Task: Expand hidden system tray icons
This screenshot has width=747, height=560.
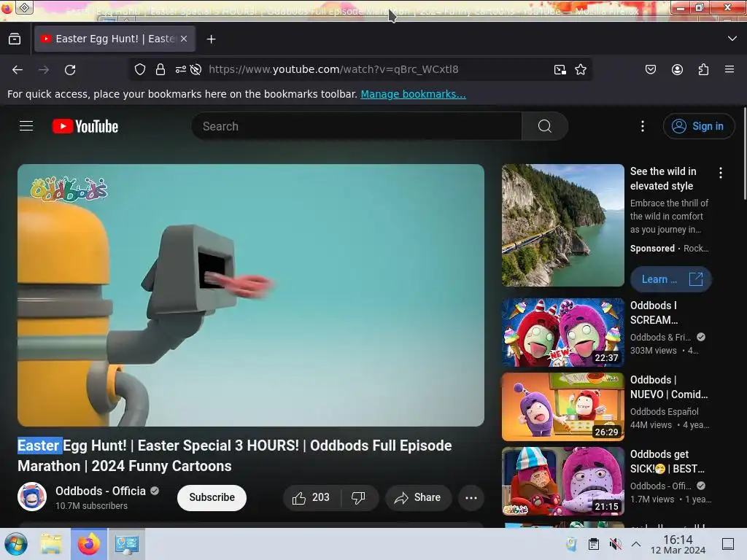Action: 636,544
